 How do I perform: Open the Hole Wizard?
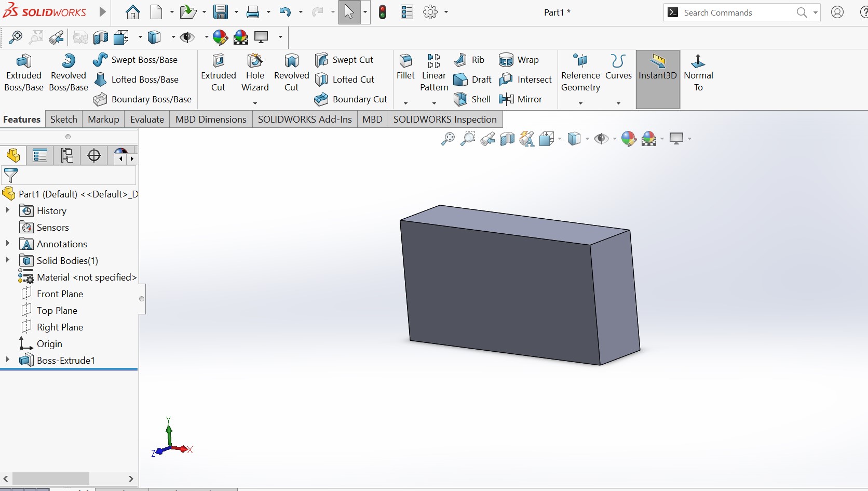point(255,73)
